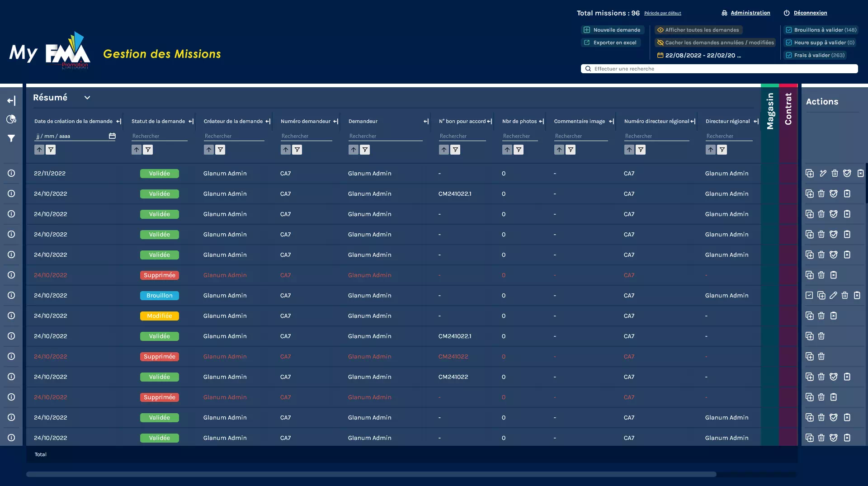Click the Actions panel heading
Image resolution: width=868 pixels, height=486 pixels.
click(822, 102)
